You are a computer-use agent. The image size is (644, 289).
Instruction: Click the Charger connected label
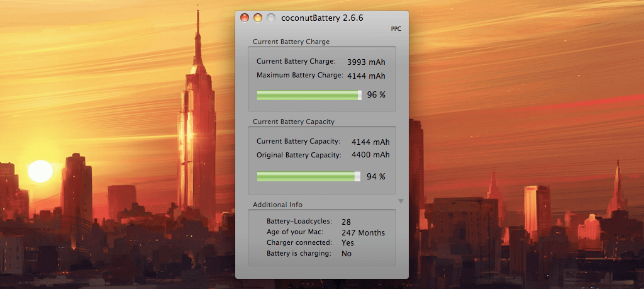(x=299, y=242)
